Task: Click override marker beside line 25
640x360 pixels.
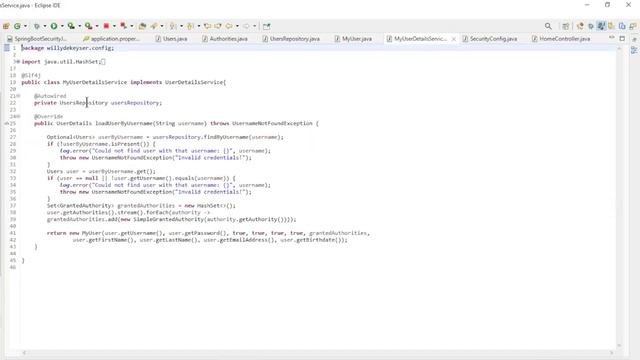Action: (x=6, y=123)
